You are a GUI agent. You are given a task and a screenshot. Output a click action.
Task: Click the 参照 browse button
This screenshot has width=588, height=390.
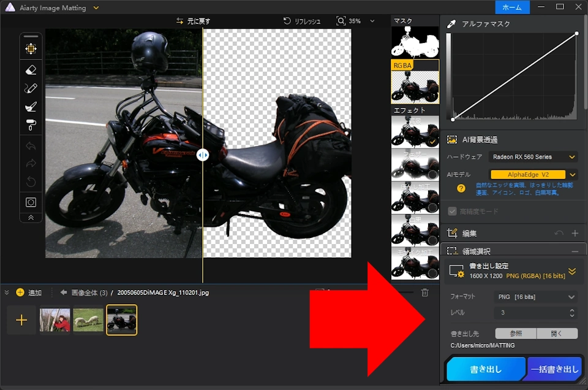pyautogui.click(x=515, y=333)
